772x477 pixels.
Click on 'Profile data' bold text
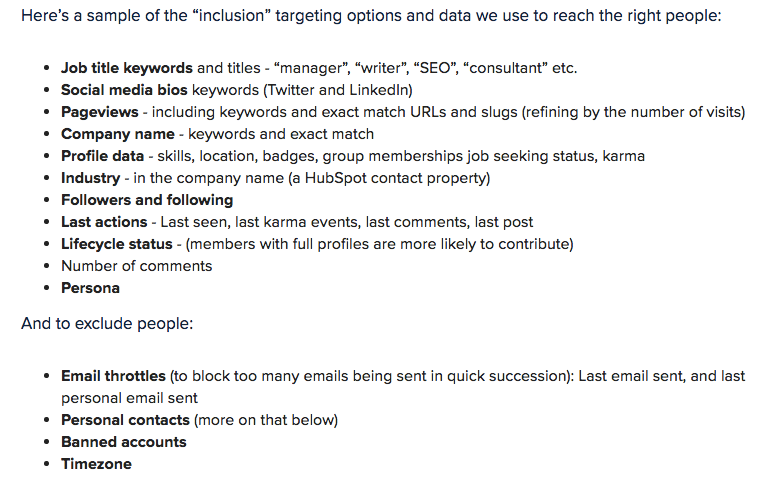click(x=102, y=156)
